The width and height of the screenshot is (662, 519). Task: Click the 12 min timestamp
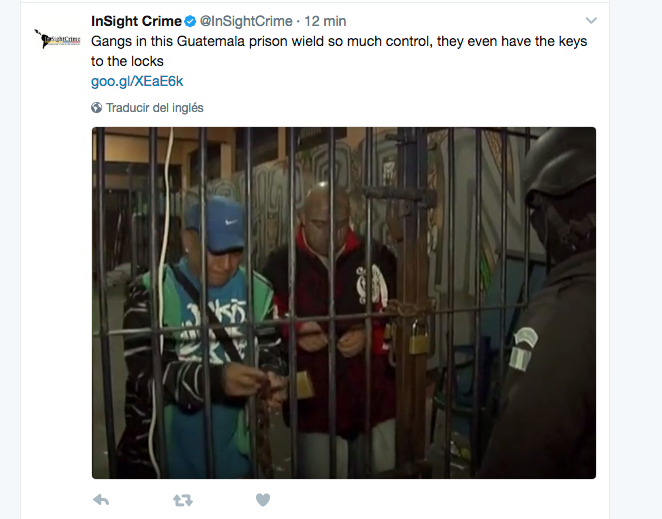pos(325,21)
